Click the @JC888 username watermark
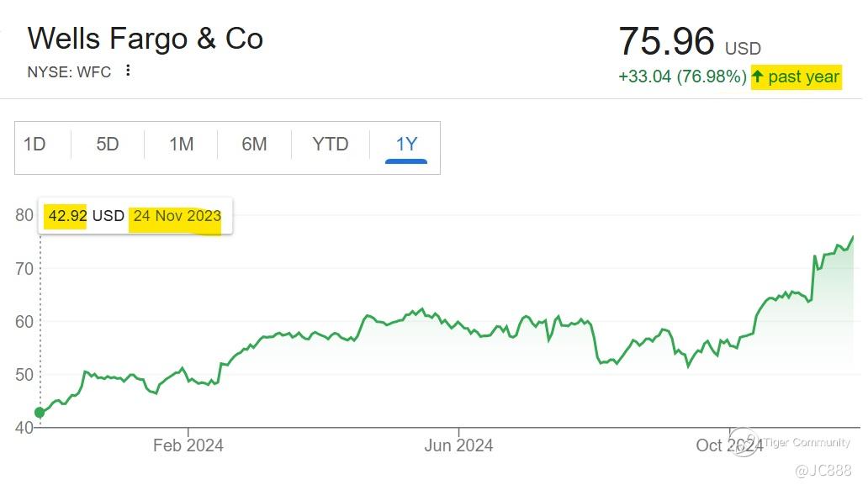 tap(823, 470)
